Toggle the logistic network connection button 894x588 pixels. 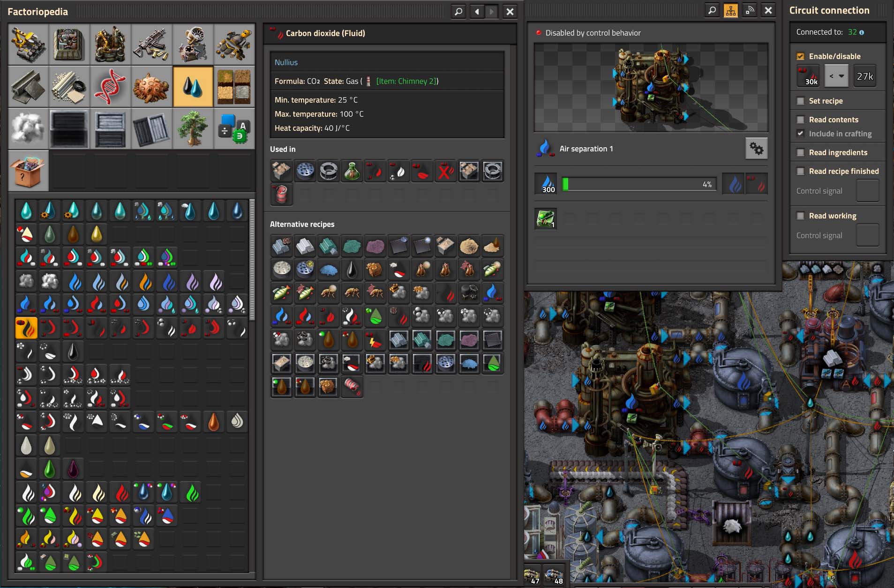pyautogui.click(x=750, y=10)
